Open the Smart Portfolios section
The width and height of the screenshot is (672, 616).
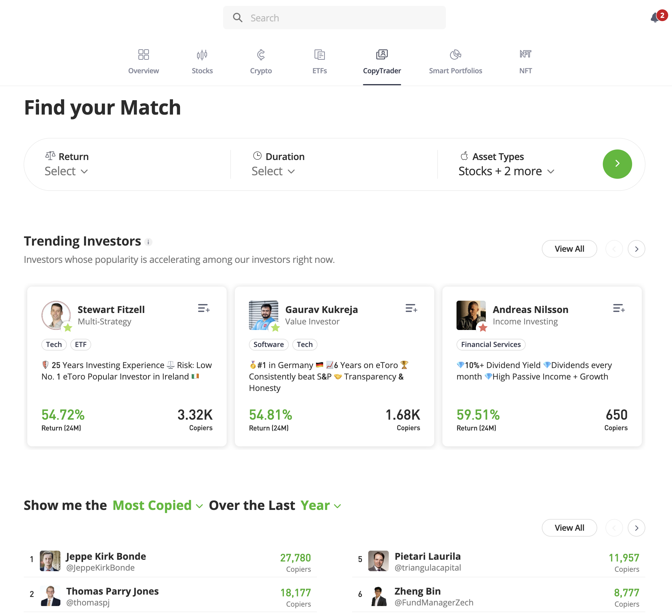pyautogui.click(x=455, y=62)
